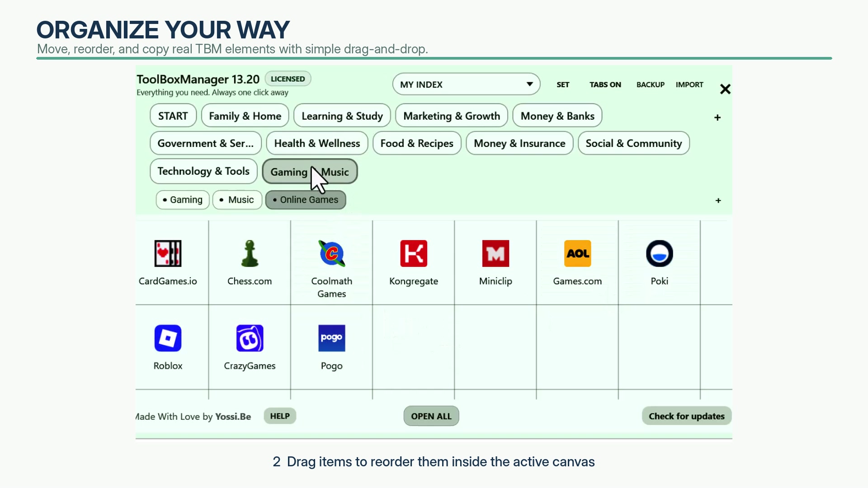Click the HELP button
Screen dimensions: 868x488
[x=280, y=416]
